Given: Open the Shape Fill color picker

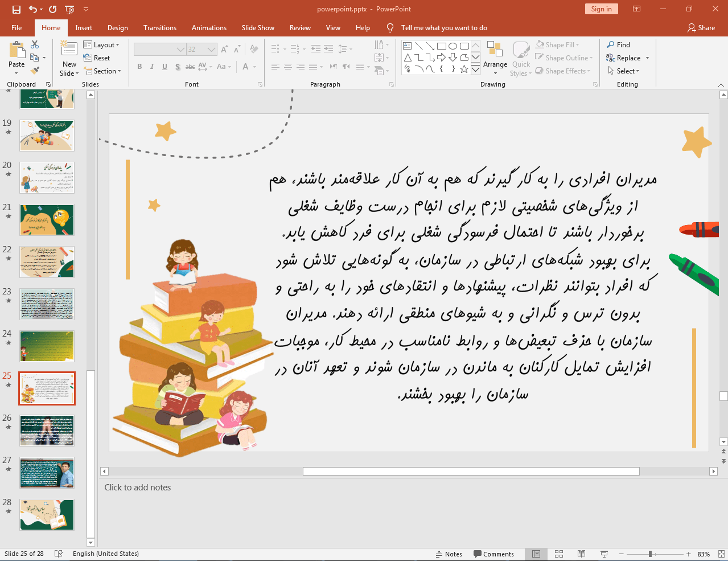Looking at the screenshot, I should (557, 44).
